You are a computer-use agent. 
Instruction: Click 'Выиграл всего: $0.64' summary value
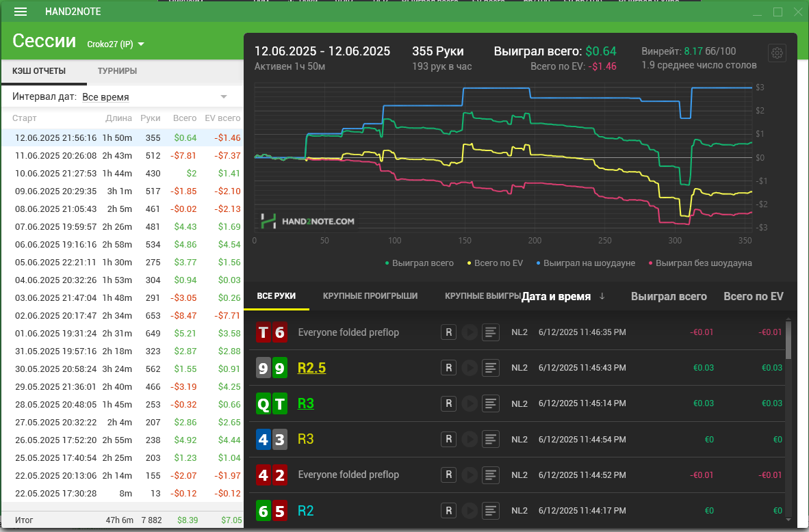(555, 51)
